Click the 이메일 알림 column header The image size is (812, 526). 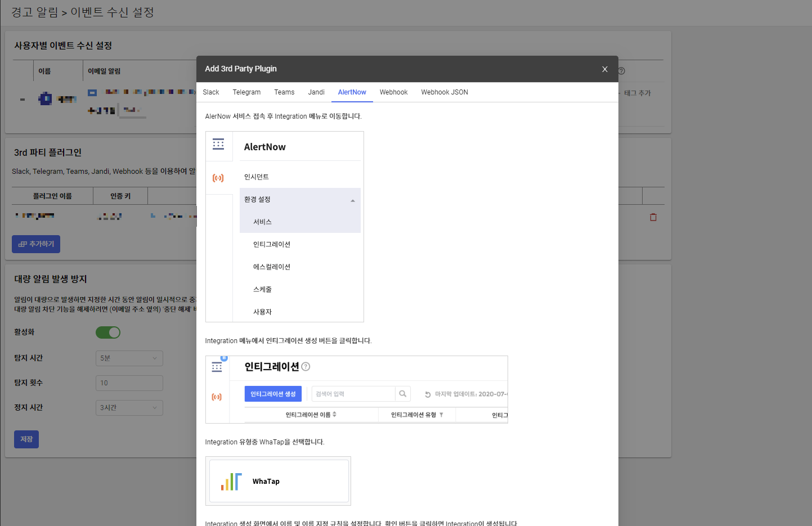point(104,71)
